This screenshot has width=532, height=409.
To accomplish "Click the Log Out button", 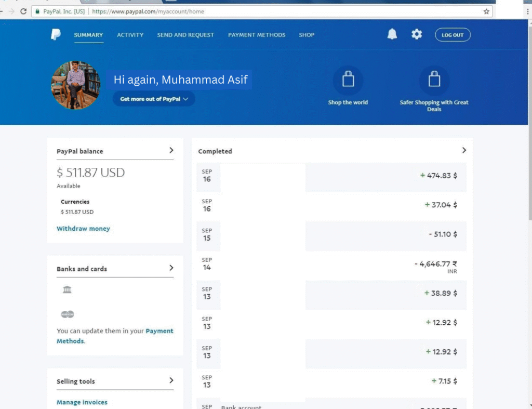I will pyautogui.click(x=453, y=35).
